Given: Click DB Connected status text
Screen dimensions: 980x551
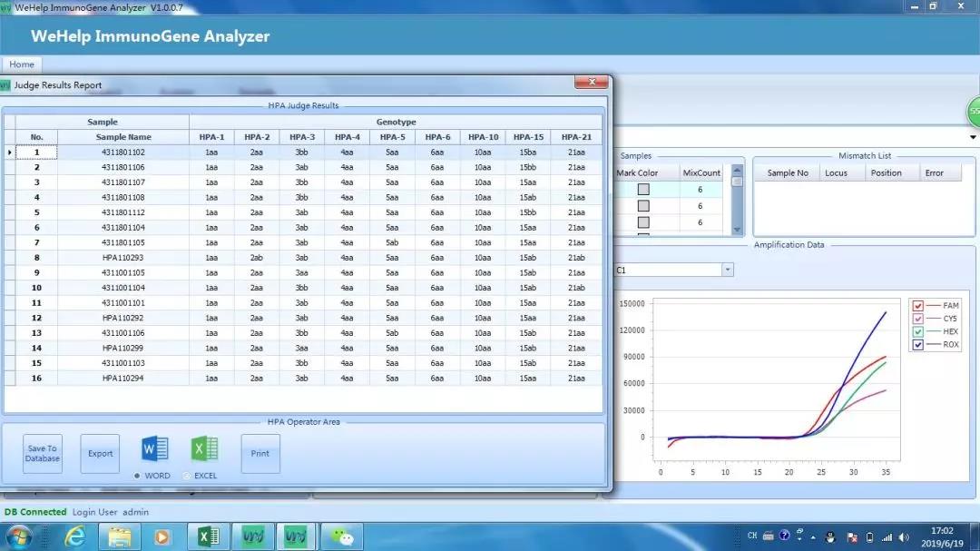Looking at the screenshot, I should point(35,512).
